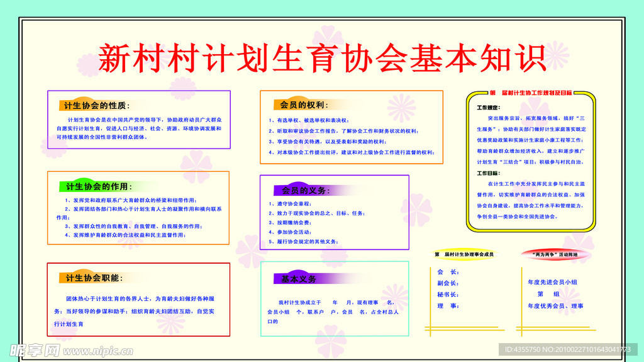Click the text 年度优秀会员、理事
The height and width of the screenshot is (362, 644).
pos(555,305)
